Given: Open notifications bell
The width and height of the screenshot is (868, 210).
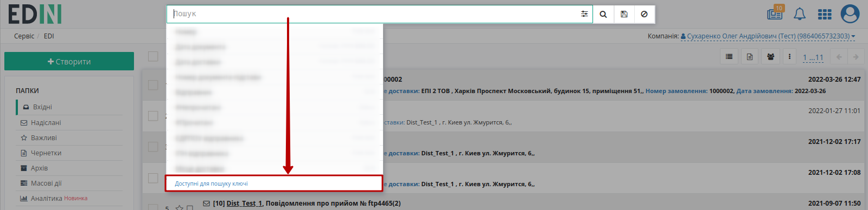Looking at the screenshot, I should (x=800, y=14).
